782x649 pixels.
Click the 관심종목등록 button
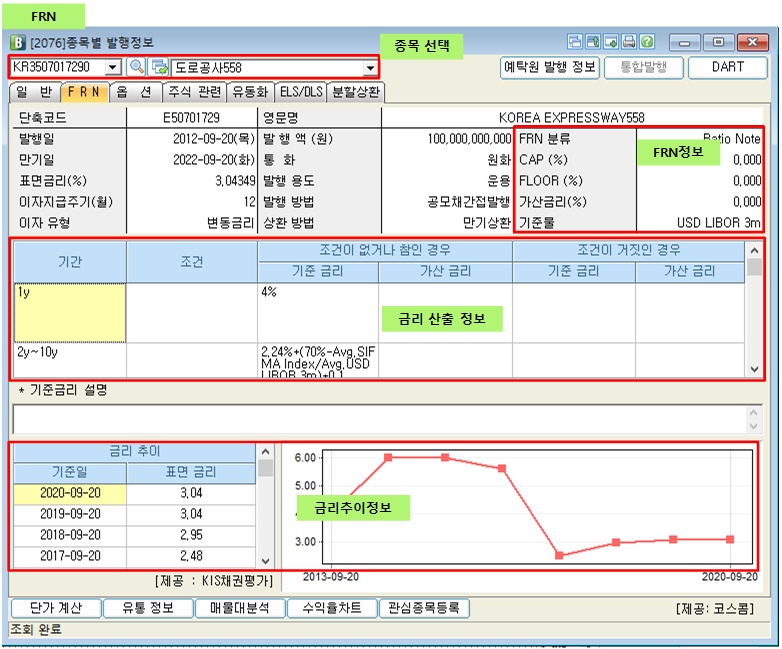[424, 608]
